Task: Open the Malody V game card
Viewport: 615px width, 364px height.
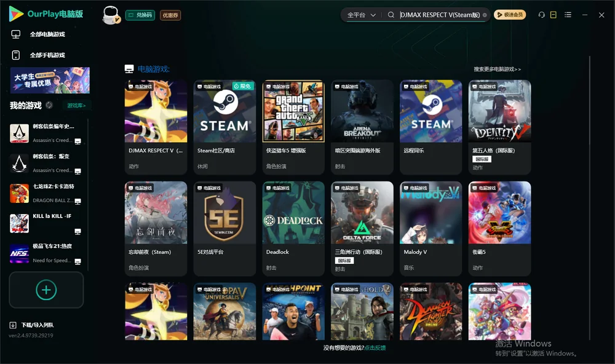Action: click(431, 229)
